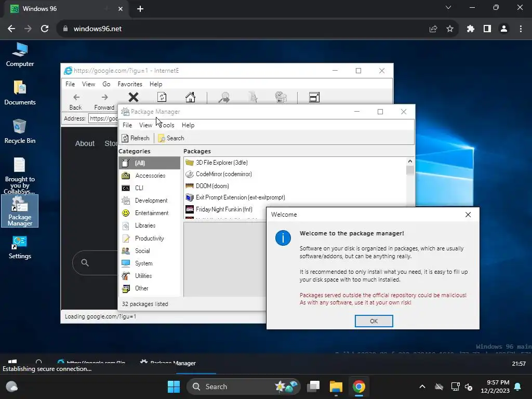The height and width of the screenshot is (399, 532).
Task: Click the scroll up arrow in Packages list
Action: pyautogui.click(x=410, y=162)
